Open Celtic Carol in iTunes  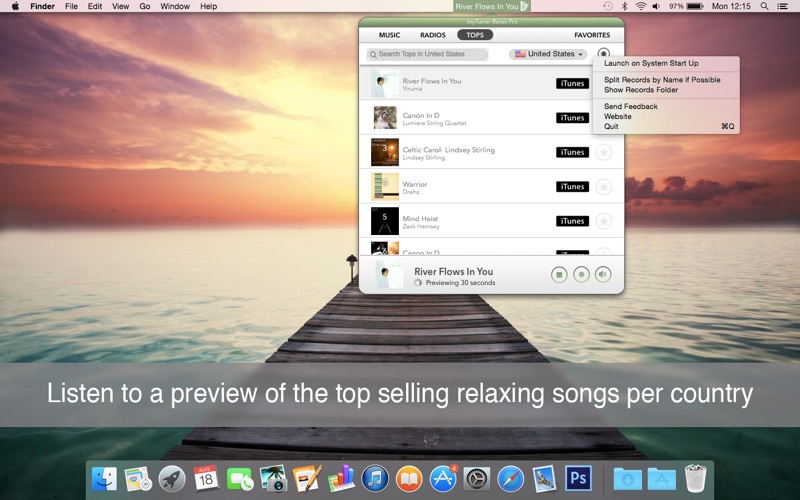572,152
